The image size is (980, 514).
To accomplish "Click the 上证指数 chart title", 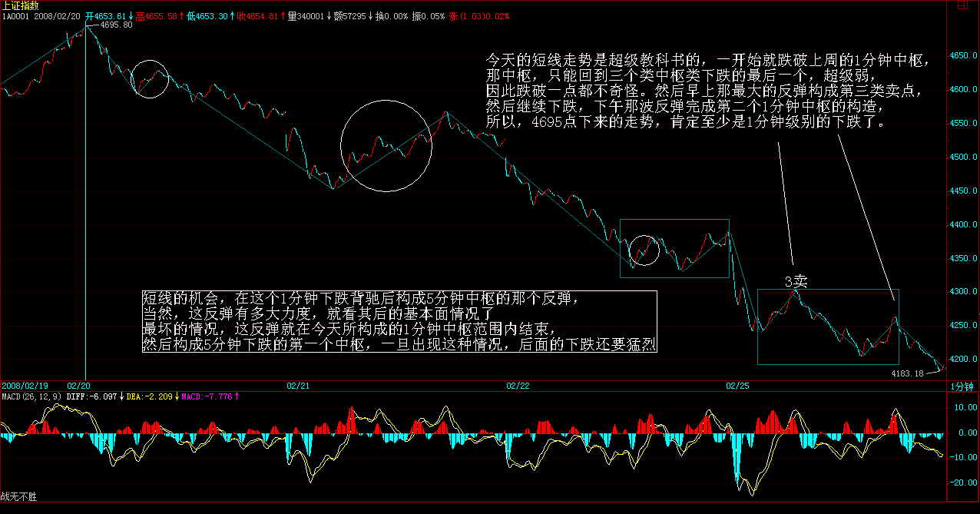I will click(x=20, y=5).
